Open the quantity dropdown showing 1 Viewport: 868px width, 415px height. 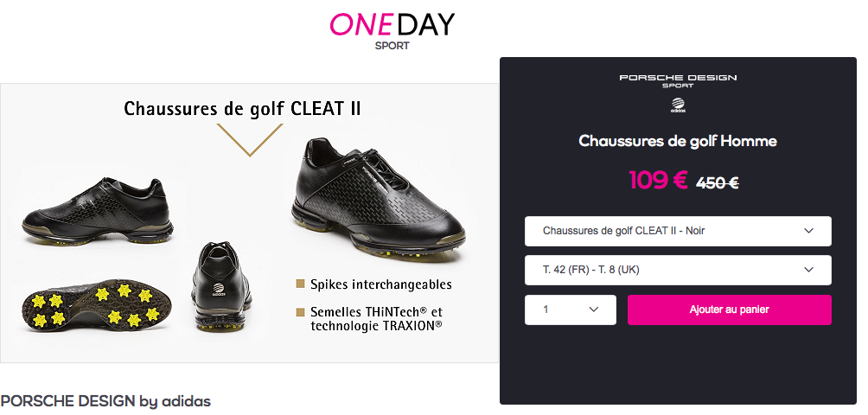(571, 310)
